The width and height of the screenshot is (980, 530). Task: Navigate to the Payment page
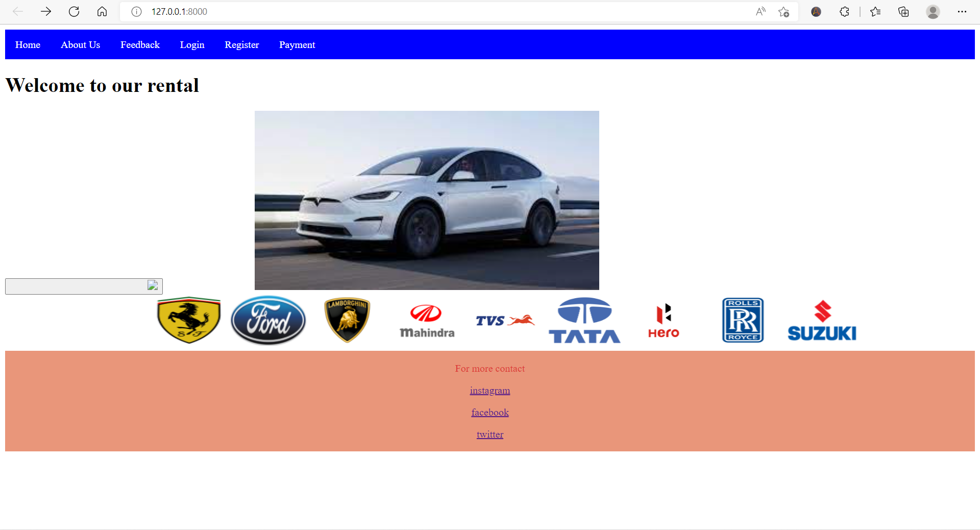(297, 45)
